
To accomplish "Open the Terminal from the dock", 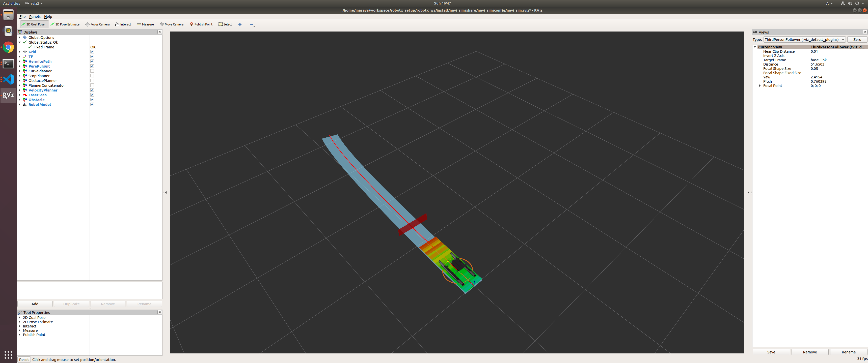I will (8, 63).
